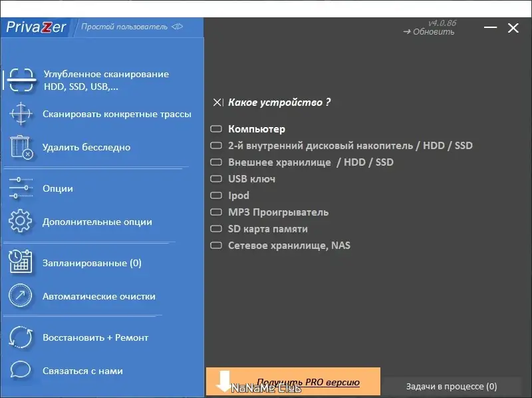The width and height of the screenshot is (532, 398).
Task: Open the Опции menu entry
Action: [58, 188]
